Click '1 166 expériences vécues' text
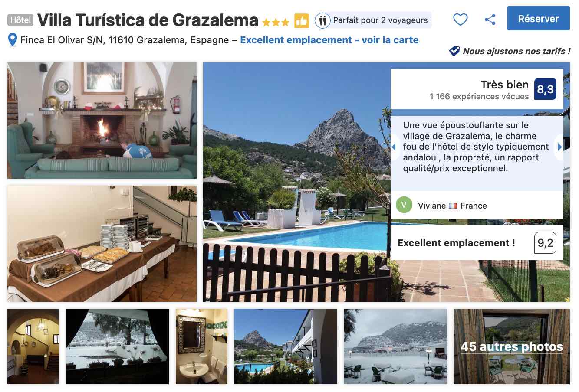This screenshot has height=392, width=579. click(x=479, y=97)
